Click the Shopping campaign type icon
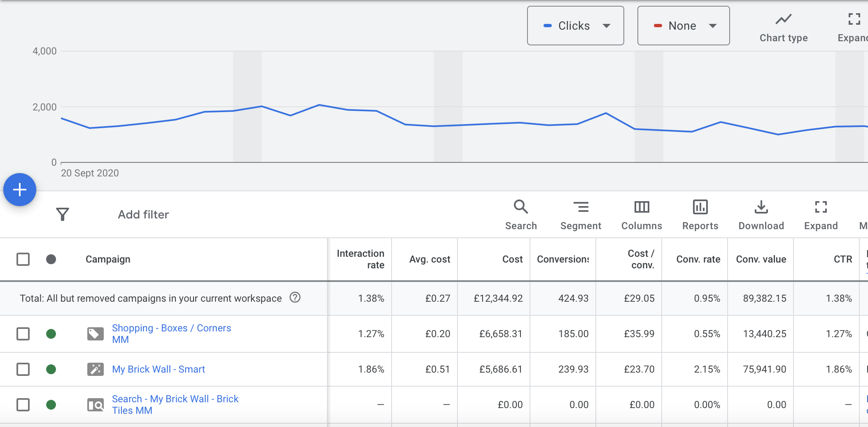 tap(96, 334)
